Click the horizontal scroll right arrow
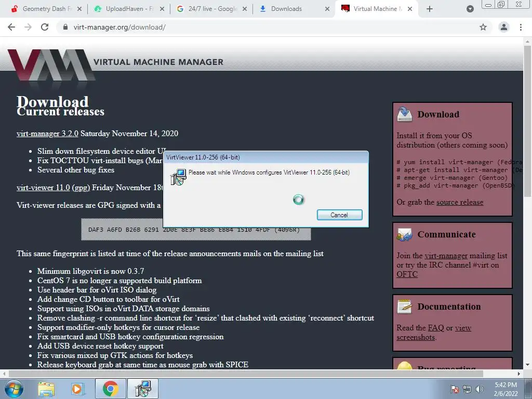 pyautogui.click(x=519, y=374)
